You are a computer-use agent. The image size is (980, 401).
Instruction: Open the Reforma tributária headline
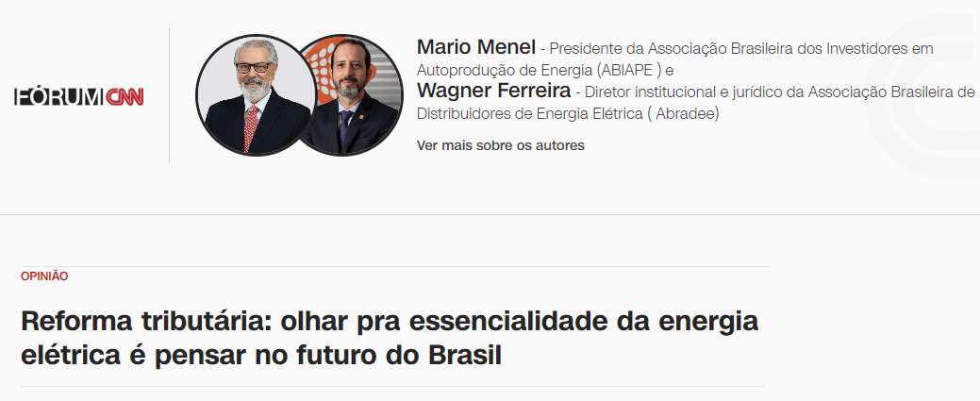(x=390, y=338)
